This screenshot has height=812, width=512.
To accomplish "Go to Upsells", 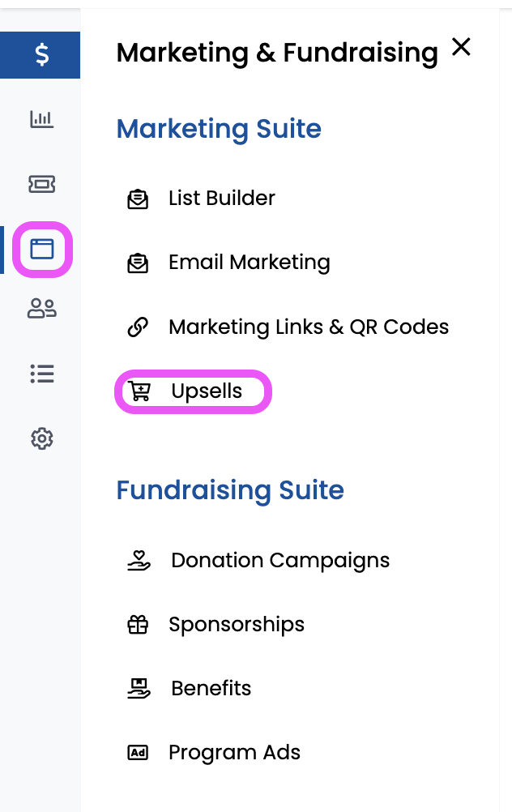I will [x=207, y=391].
